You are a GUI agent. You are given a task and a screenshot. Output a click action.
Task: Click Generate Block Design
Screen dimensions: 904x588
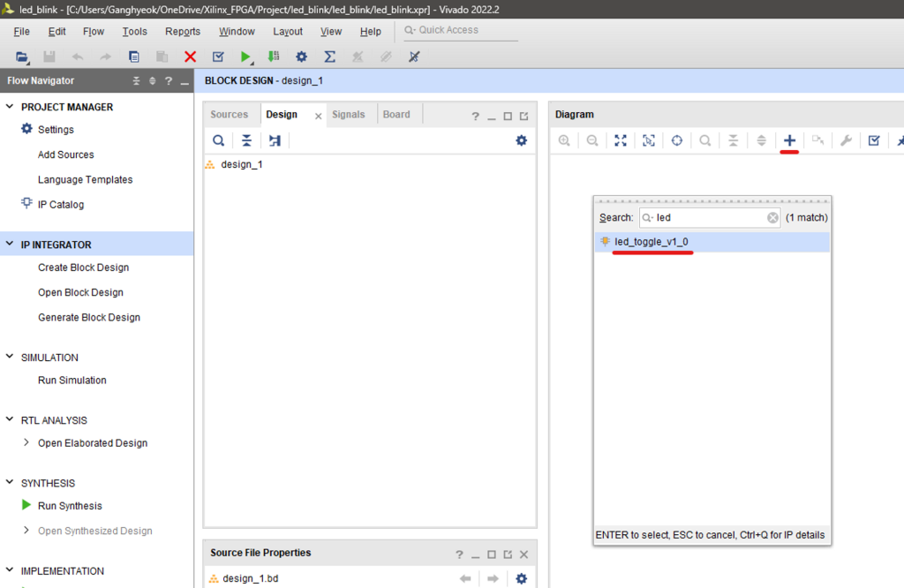pyautogui.click(x=89, y=317)
